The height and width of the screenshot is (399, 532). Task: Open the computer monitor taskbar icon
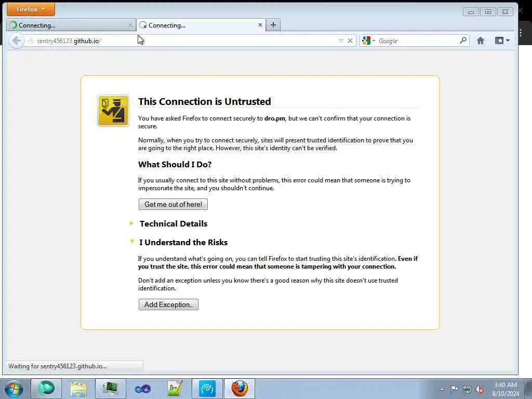[x=111, y=389]
